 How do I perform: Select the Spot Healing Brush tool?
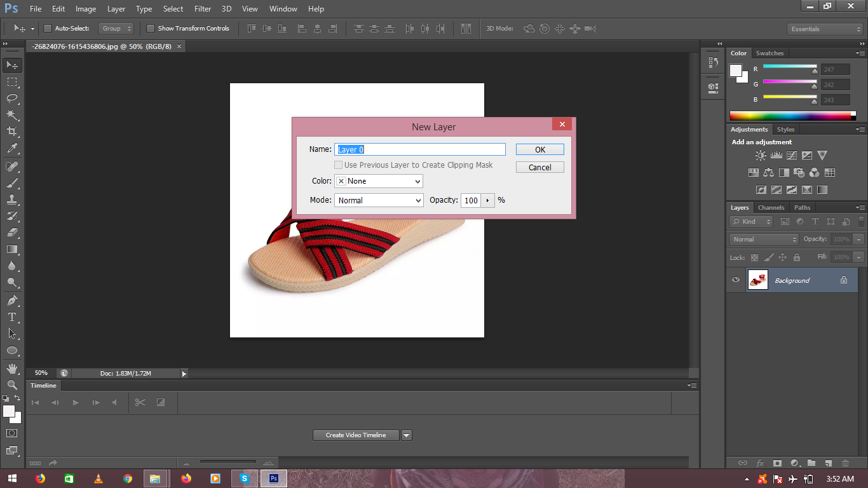[x=12, y=166]
